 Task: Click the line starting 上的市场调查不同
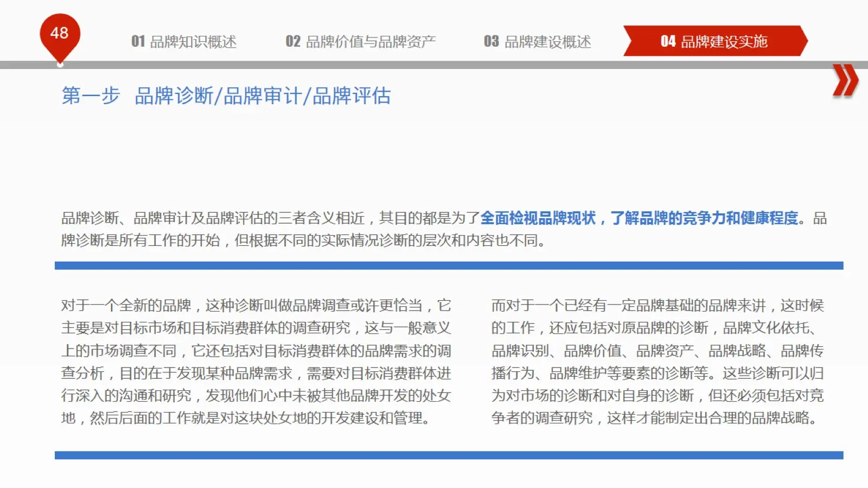pos(256,351)
